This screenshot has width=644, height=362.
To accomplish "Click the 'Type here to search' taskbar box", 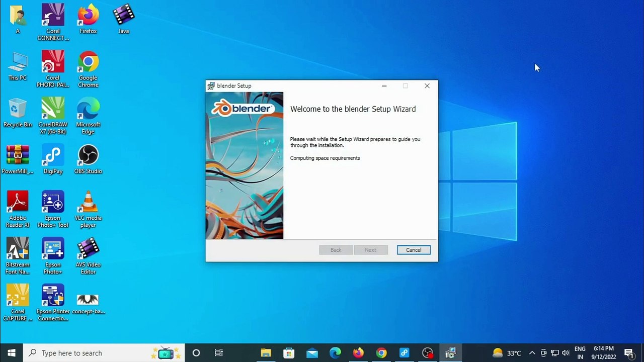I will coord(105,353).
